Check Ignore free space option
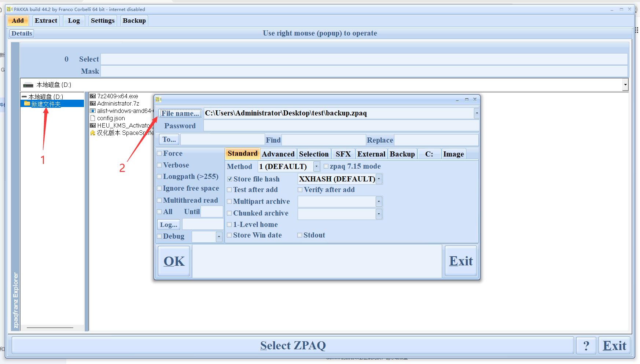Screen dimensions: 640x364 [159, 188]
